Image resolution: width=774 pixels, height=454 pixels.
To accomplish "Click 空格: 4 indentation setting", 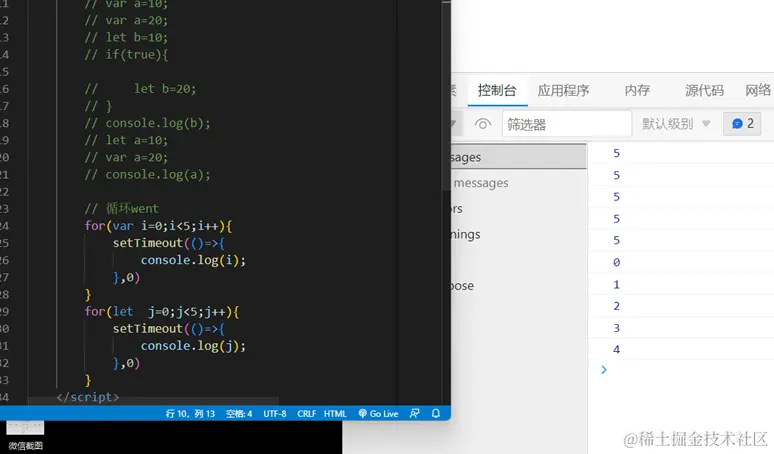I will 239,414.
